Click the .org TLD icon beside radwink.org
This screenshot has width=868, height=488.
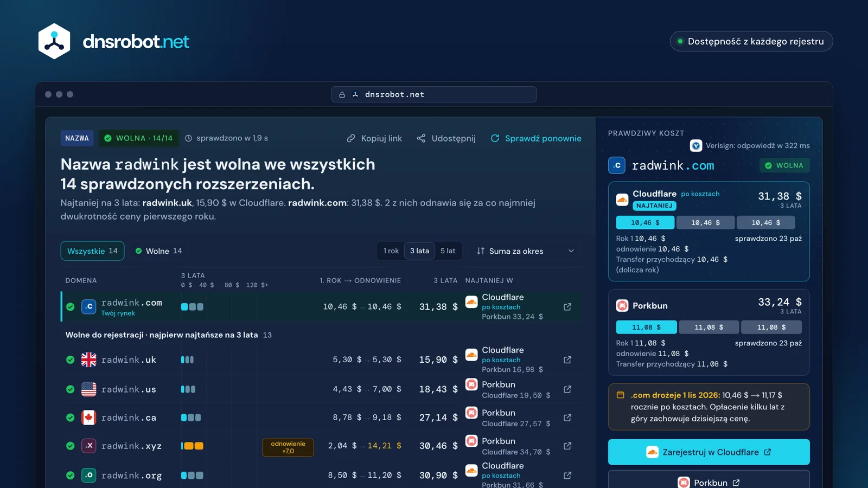[x=89, y=476]
